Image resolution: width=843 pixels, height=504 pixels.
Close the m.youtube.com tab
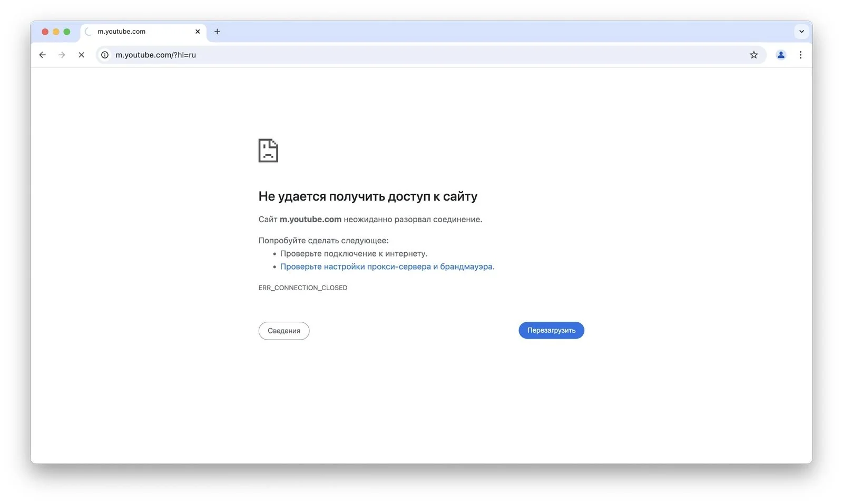coord(198,32)
